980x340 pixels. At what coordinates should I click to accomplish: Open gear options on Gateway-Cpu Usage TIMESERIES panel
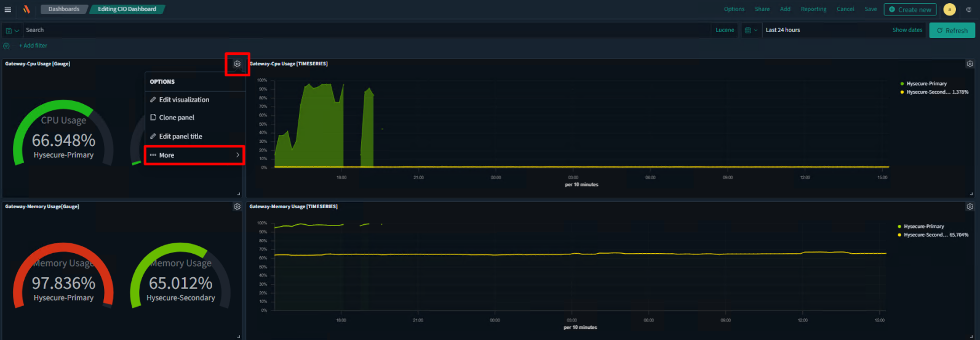coord(970,64)
